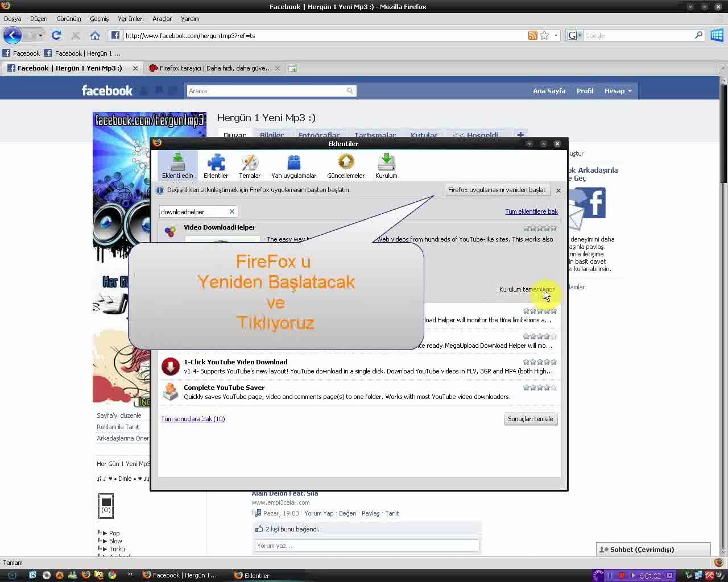The image size is (728, 582).
Task: Reload the current page
Action: pos(56,35)
